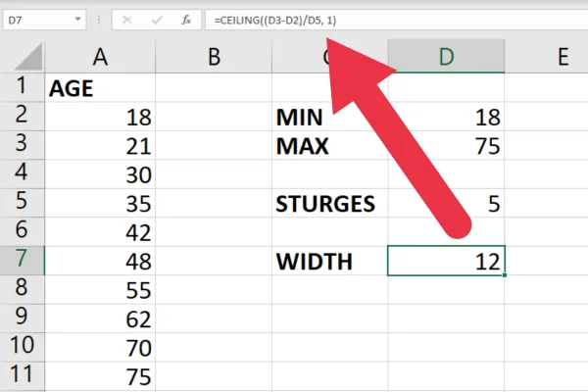Click the cell containing 62
The image size is (588, 392).
click(100, 318)
